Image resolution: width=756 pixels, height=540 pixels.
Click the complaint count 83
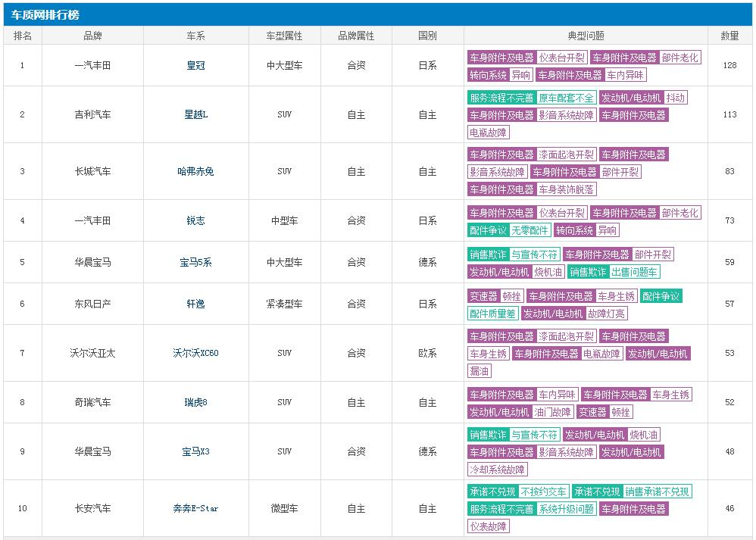[730, 171]
